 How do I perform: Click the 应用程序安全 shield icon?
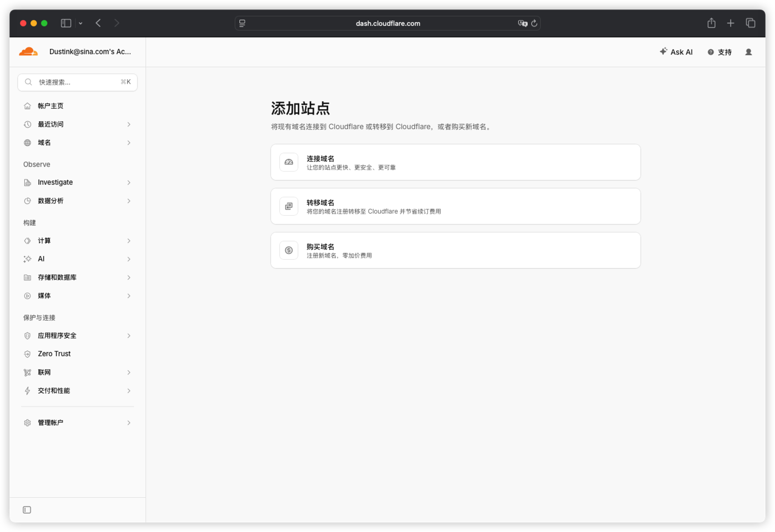27,336
